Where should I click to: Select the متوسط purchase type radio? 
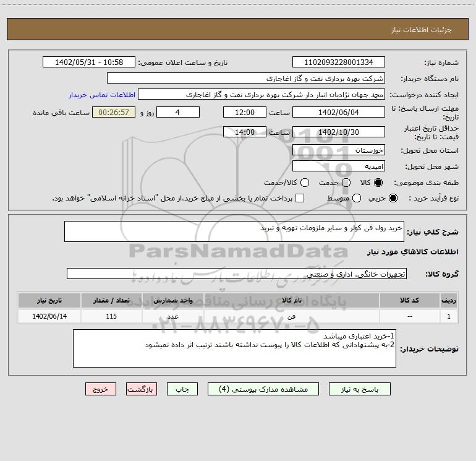(x=357, y=199)
